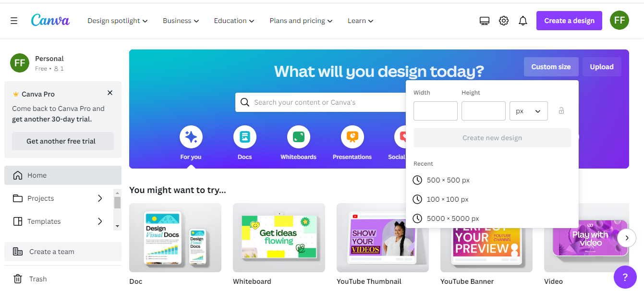Toggle the aspect ratio lock icon
This screenshot has width=644, height=291.
pos(561,111)
